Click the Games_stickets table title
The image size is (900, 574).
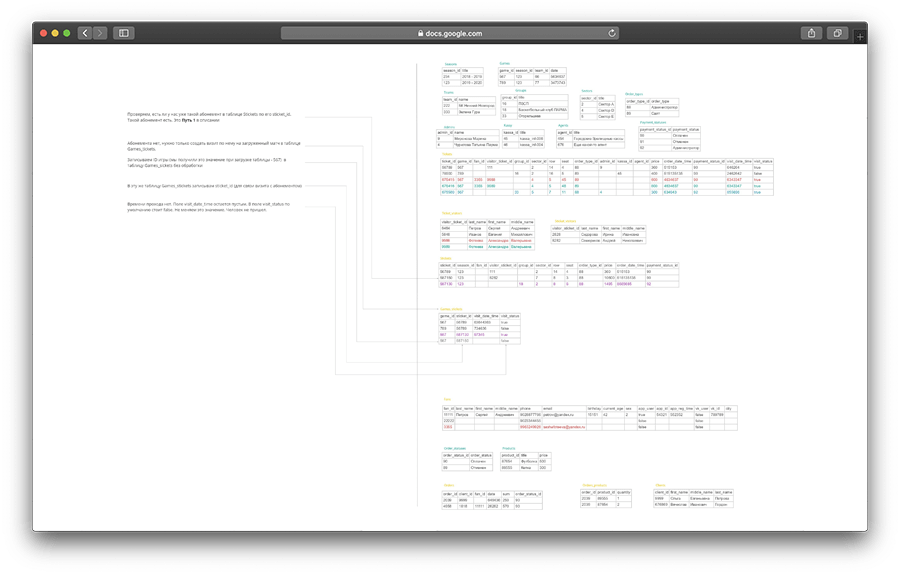pyautogui.click(x=453, y=308)
